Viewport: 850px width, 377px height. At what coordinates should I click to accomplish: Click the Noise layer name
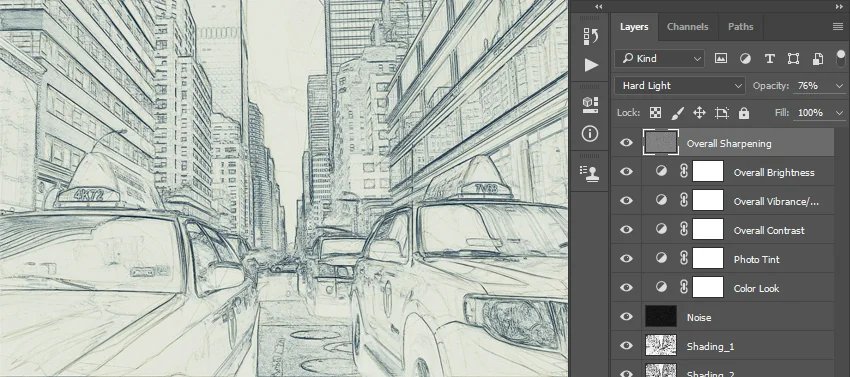699,317
